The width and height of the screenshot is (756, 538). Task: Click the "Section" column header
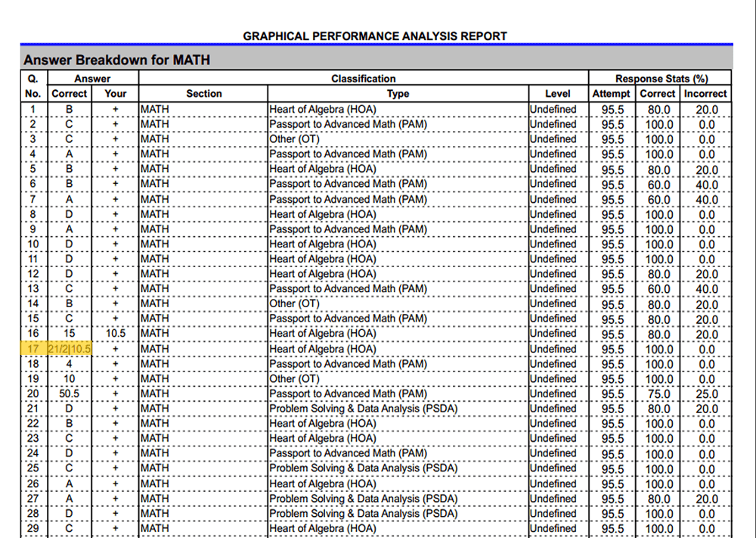coord(204,94)
